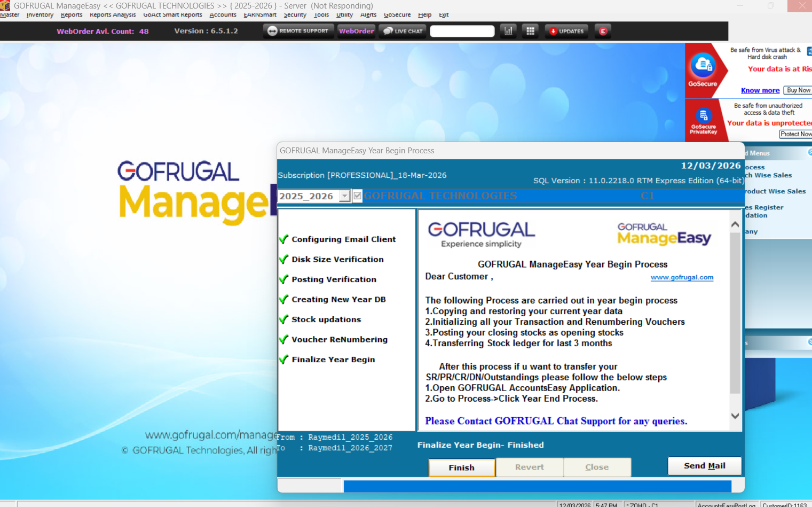This screenshot has height=507, width=812.
Task: Select the Posting Verification step
Action: (x=334, y=279)
